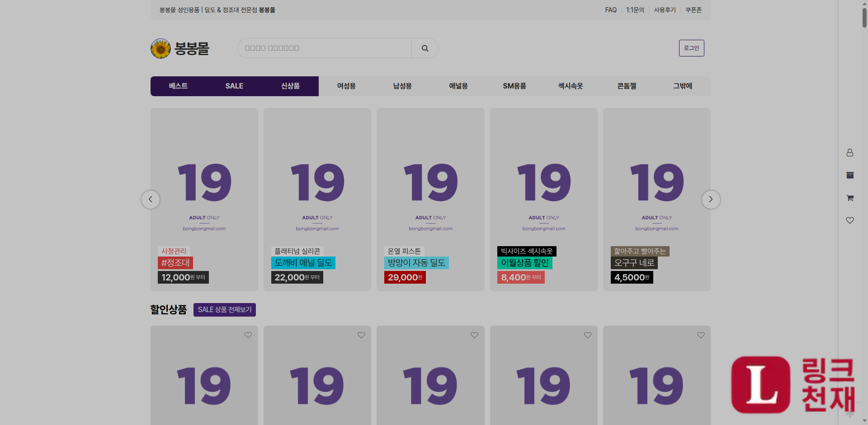Viewport: 868px width, 425px height.
Task: Open the user account icon in sidebar
Action: point(850,153)
